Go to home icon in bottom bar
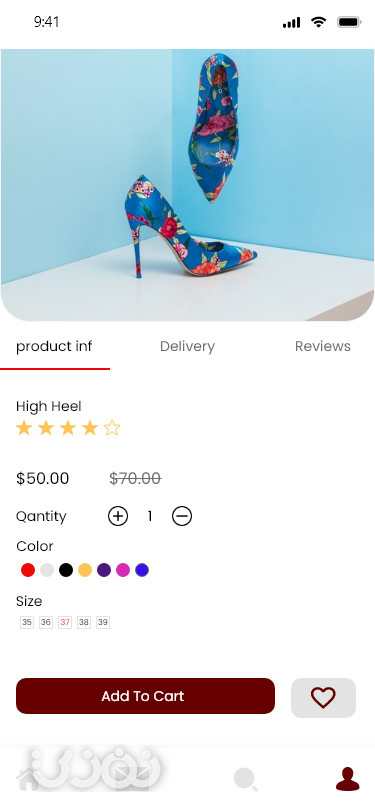The width and height of the screenshot is (375, 812). (x=28, y=780)
